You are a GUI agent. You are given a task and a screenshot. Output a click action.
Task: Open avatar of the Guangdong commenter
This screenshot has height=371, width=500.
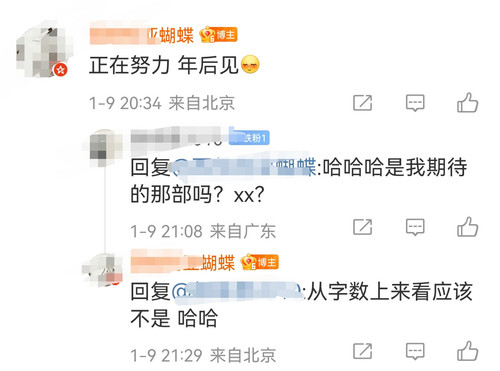tap(103, 148)
